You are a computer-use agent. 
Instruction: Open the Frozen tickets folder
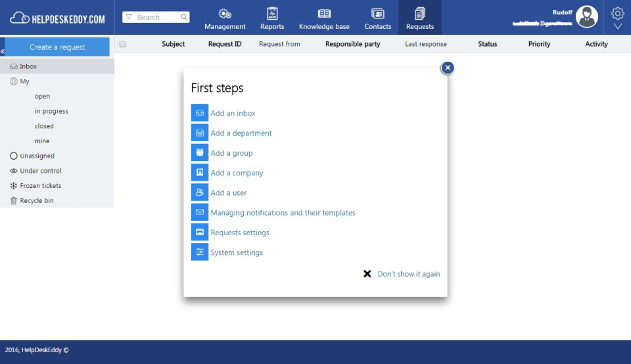pyautogui.click(x=40, y=186)
